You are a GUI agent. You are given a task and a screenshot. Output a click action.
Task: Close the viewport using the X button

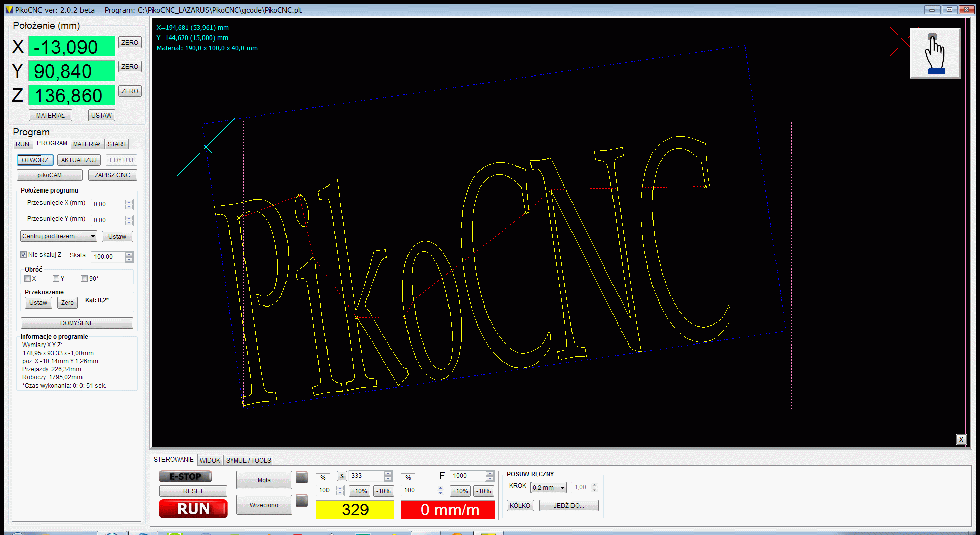(961, 439)
